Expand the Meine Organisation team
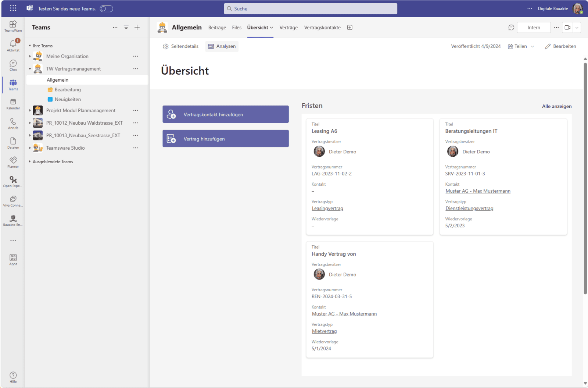The width and height of the screenshot is (588, 388). coord(30,56)
